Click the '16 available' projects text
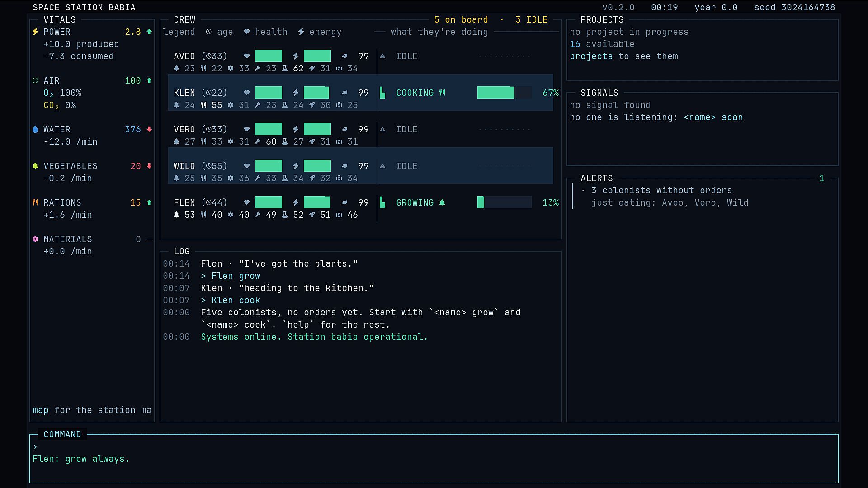Image resolution: width=868 pixels, height=488 pixels. point(602,44)
